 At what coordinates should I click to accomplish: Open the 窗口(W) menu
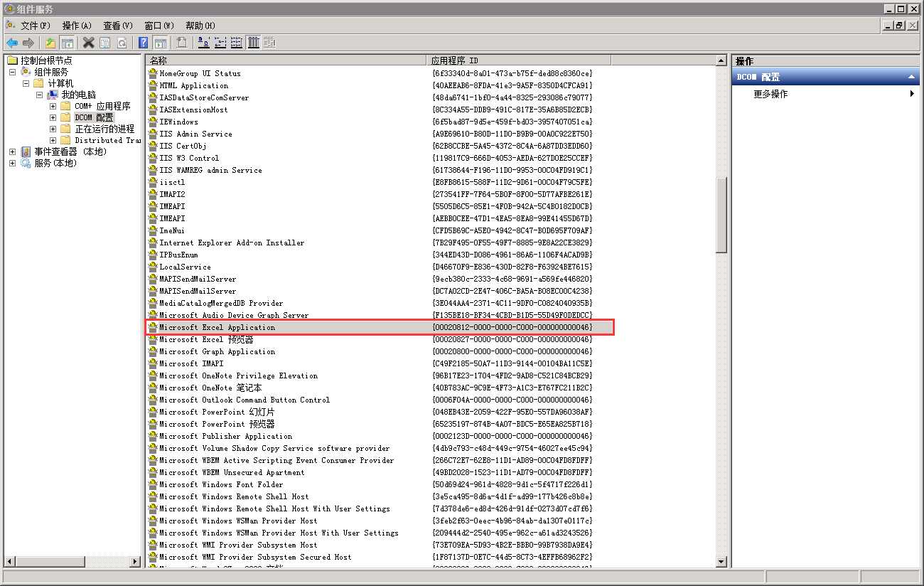tap(159, 26)
